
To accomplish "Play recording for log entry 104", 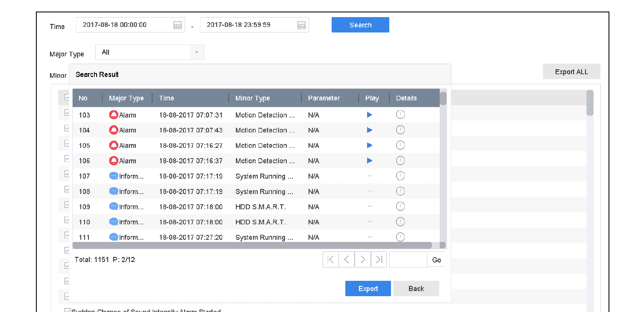I will point(370,130).
